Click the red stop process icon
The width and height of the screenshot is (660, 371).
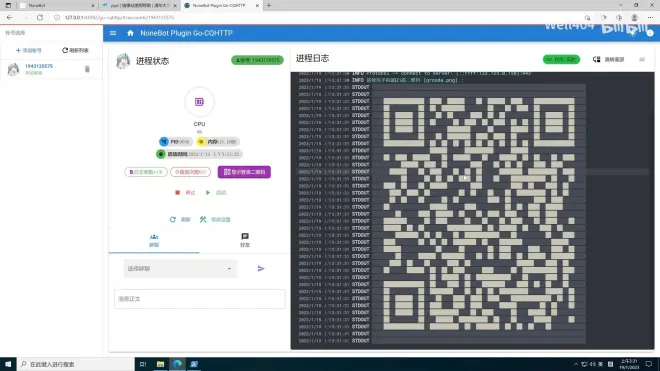point(177,192)
